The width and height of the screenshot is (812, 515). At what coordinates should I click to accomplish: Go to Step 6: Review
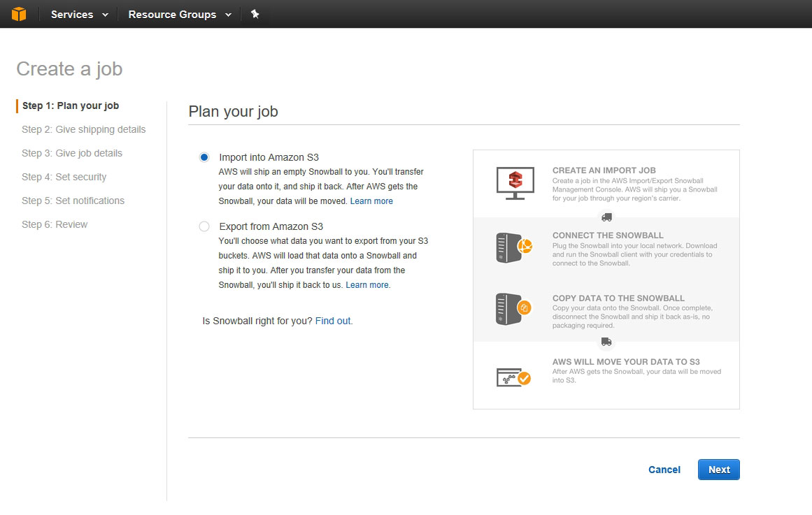55,224
